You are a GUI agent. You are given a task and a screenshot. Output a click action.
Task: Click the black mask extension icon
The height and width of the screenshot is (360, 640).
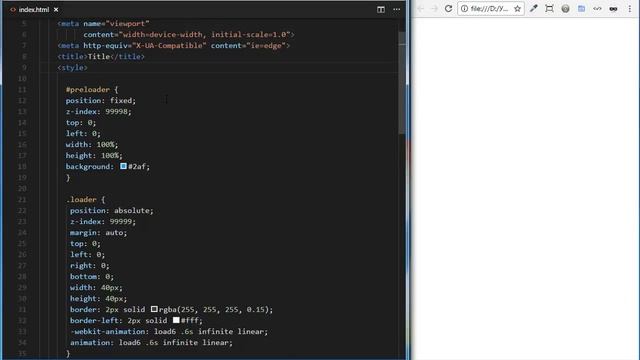[x=613, y=9]
